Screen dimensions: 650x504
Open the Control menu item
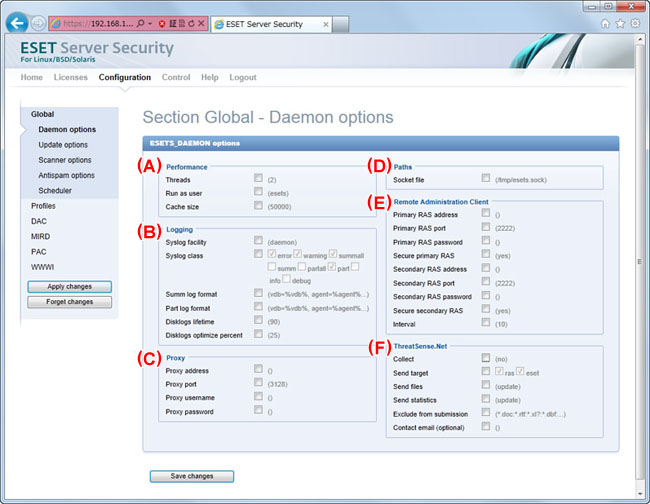tap(176, 77)
